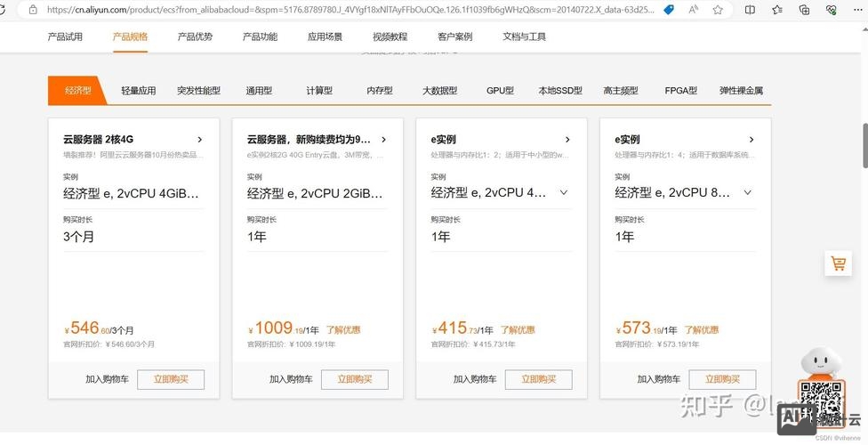Open the floating shopping cart icon
Screen dimensions: 868x445
click(x=838, y=263)
